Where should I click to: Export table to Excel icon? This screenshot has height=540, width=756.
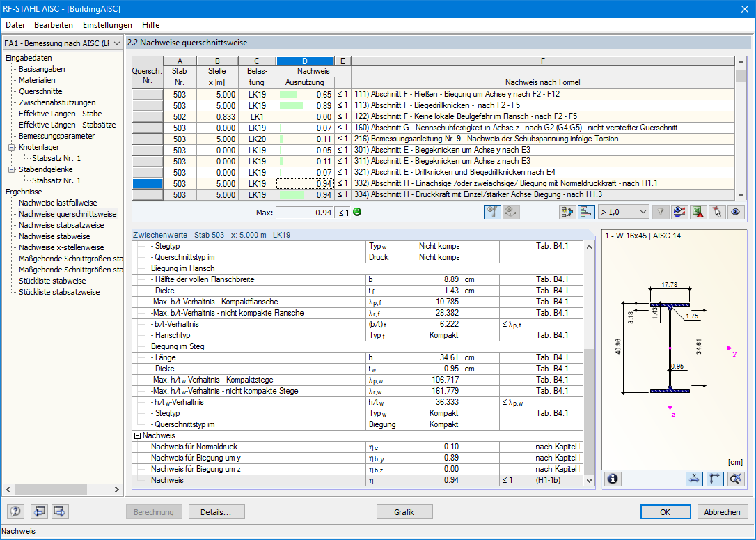[698, 213]
